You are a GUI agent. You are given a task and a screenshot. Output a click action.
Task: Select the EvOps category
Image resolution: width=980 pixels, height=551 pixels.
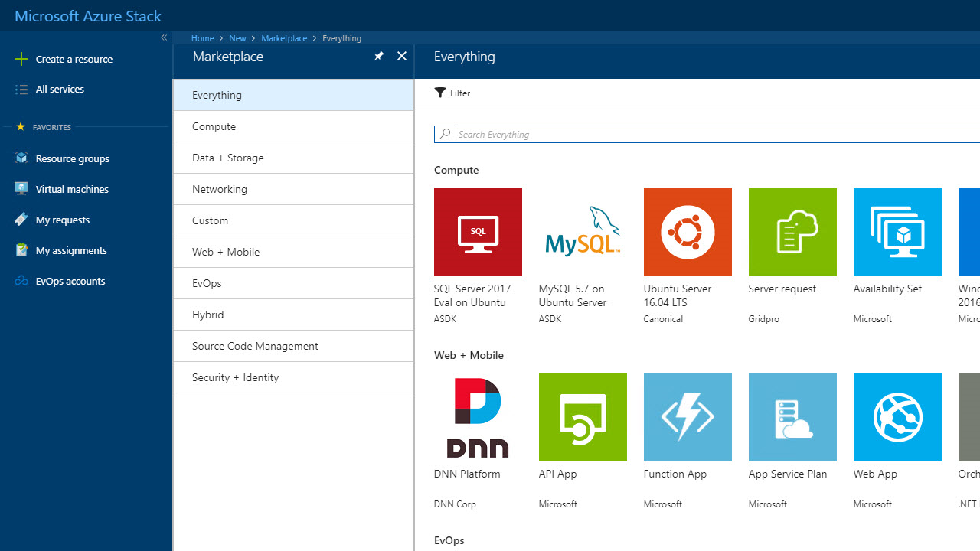tap(293, 283)
